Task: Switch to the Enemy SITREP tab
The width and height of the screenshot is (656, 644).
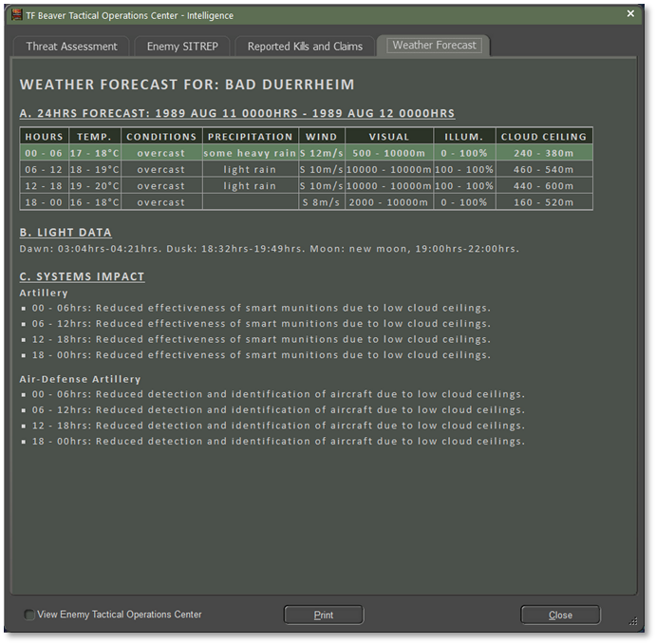Action: [182, 47]
